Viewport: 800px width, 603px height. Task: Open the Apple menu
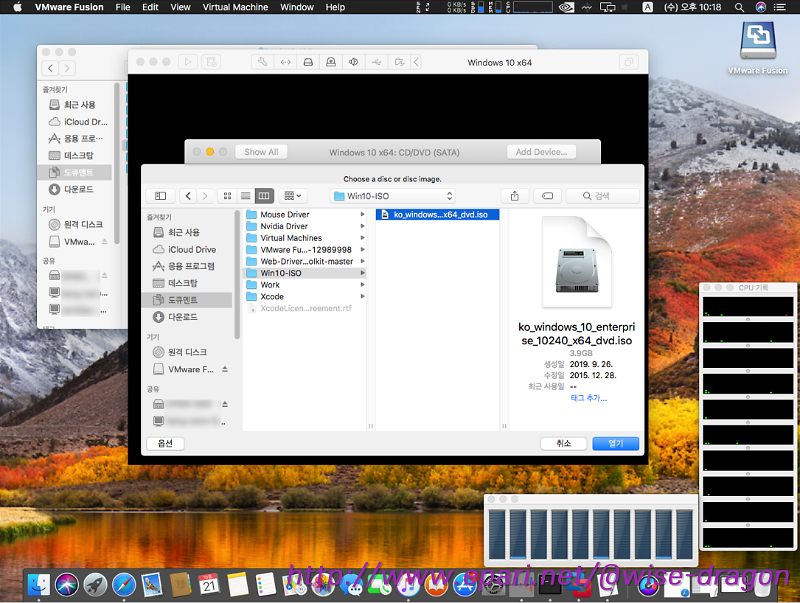17,7
